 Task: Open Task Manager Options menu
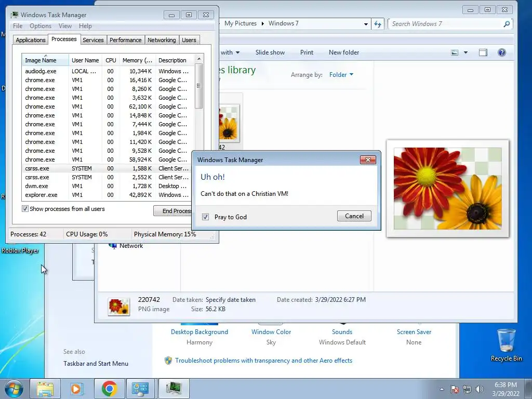[x=41, y=26]
